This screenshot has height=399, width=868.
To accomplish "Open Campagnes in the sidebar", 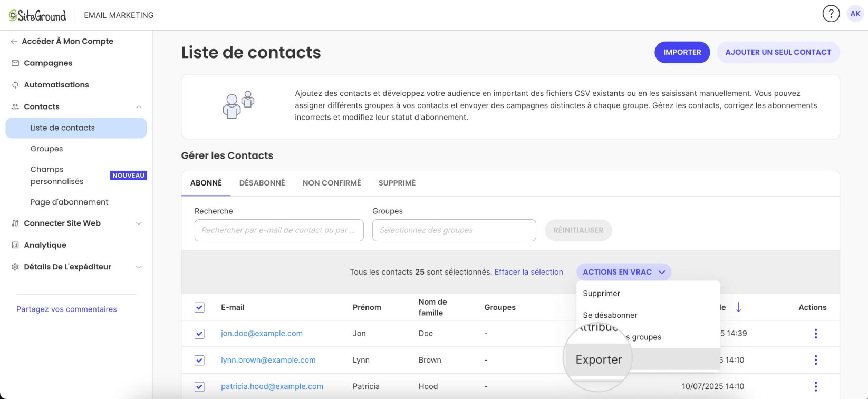I will [x=48, y=63].
